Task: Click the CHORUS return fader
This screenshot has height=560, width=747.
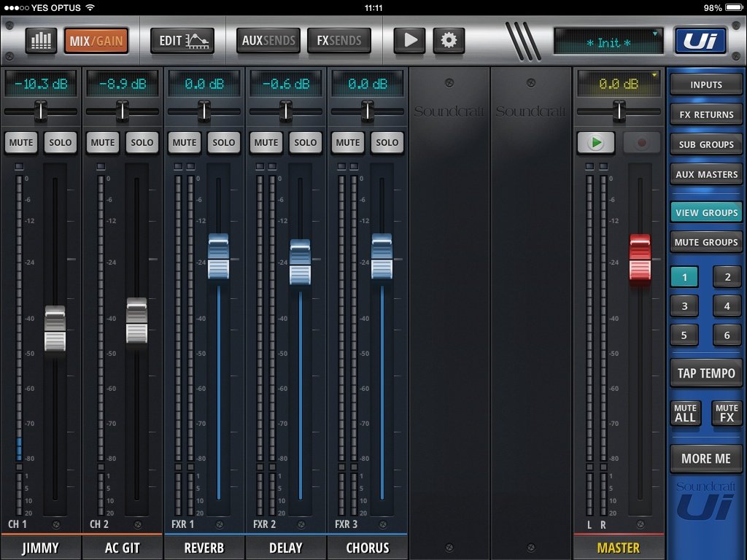Action: tap(382, 257)
